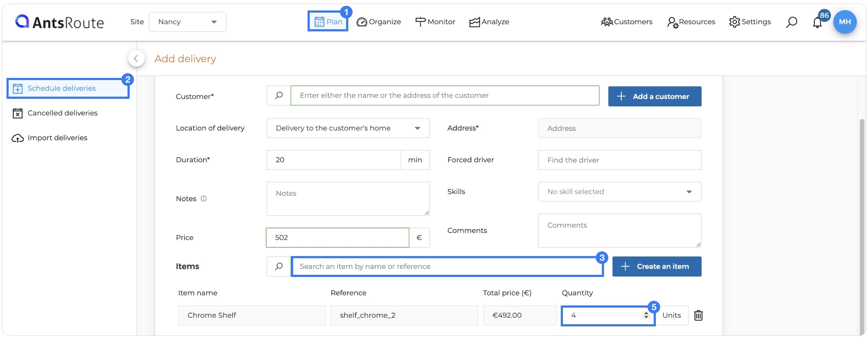Click the Duration field showing 20
868x339 pixels.
point(334,160)
